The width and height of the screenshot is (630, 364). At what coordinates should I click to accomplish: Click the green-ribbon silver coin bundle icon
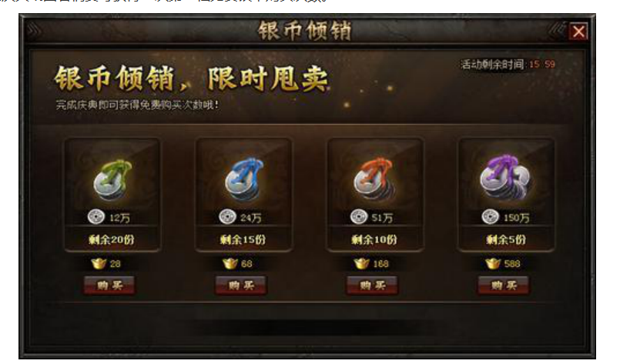112,180
